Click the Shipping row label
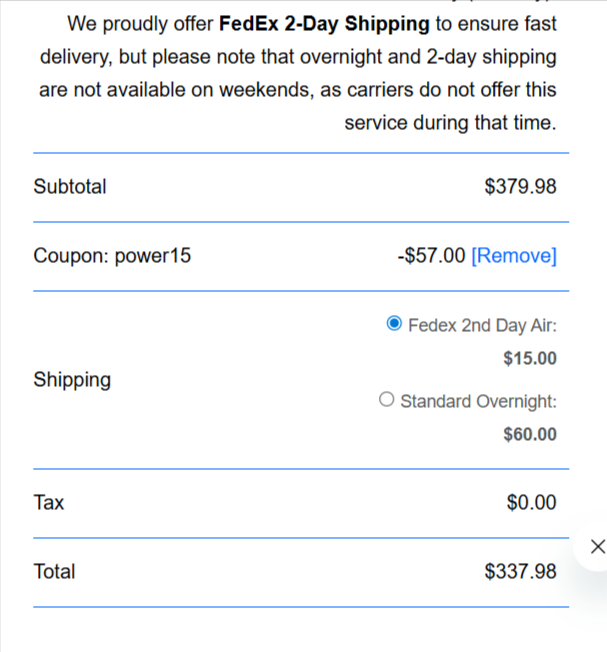Image resolution: width=607 pixels, height=652 pixels. (x=72, y=380)
